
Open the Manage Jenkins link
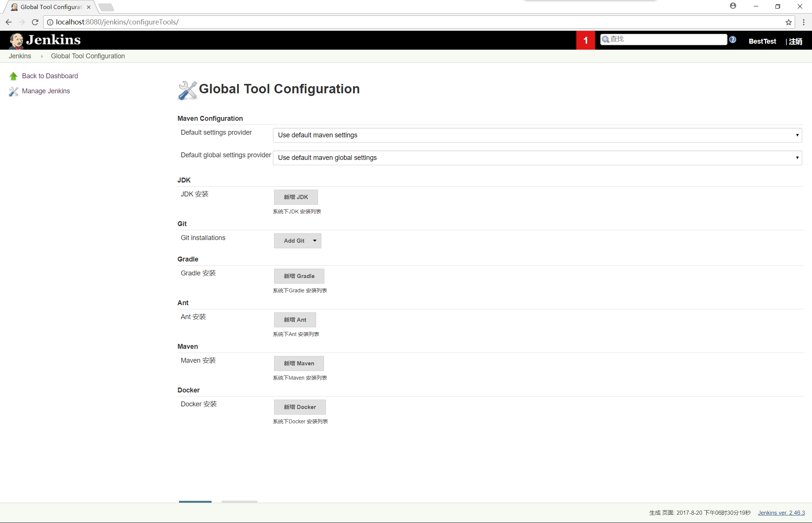tap(46, 91)
